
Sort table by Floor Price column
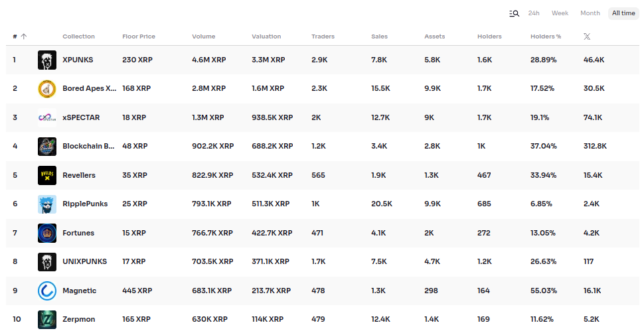tap(138, 36)
